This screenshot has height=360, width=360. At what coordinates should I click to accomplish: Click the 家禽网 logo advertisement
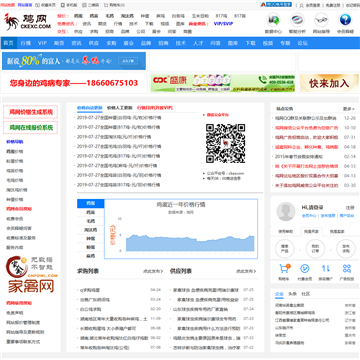coord(31,275)
